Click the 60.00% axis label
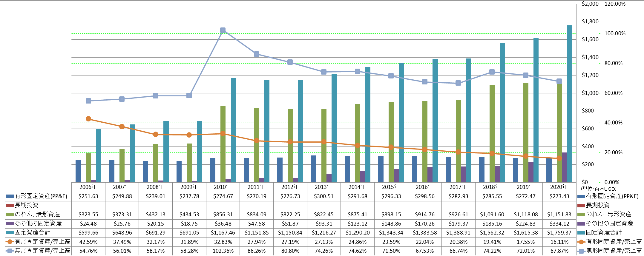 coord(614,93)
